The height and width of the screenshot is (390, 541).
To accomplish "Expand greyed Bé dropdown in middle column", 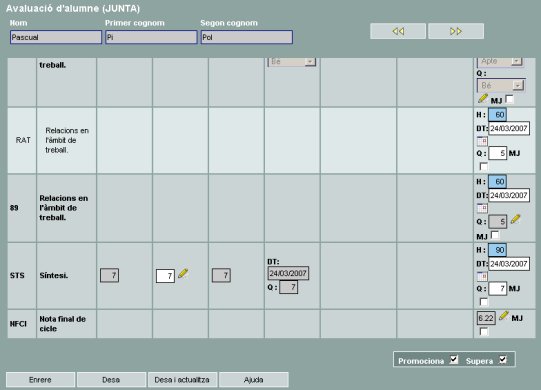I will click(x=292, y=62).
